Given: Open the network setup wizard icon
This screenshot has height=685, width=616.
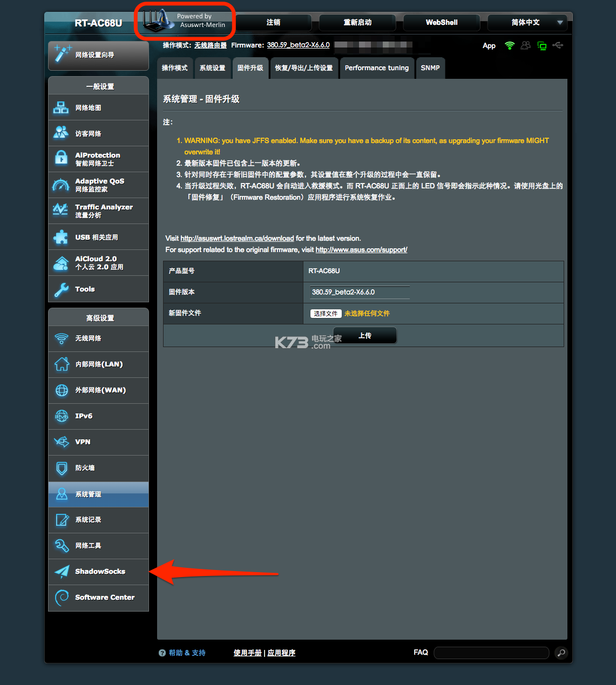Looking at the screenshot, I should [63, 54].
